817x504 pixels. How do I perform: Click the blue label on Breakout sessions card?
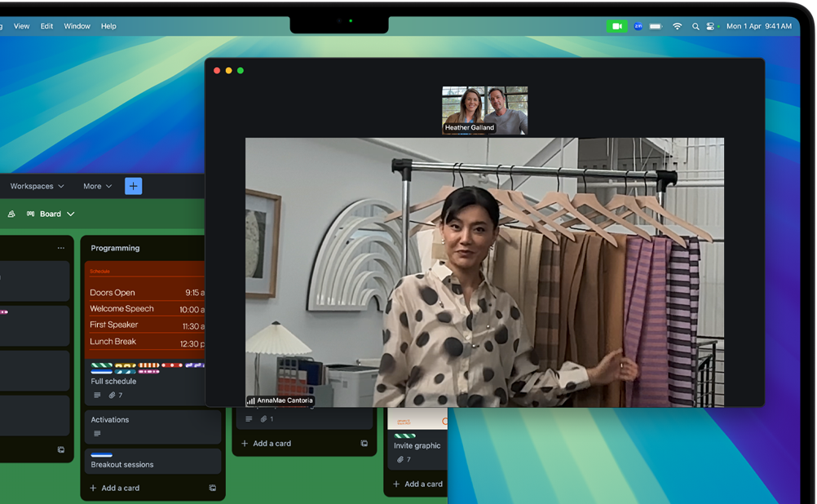tap(102, 454)
